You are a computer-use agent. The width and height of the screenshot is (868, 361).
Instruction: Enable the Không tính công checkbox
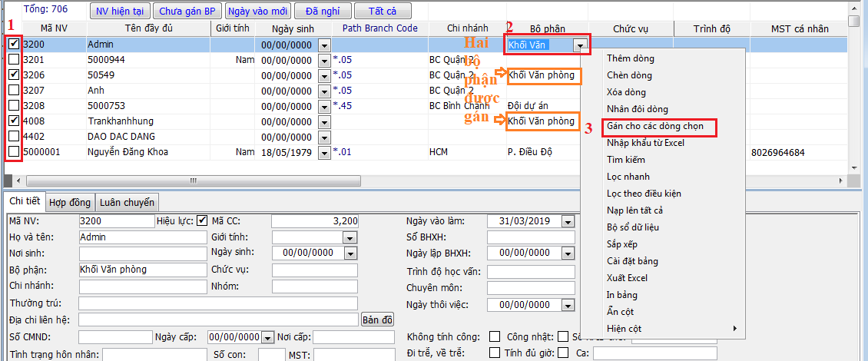tap(495, 336)
